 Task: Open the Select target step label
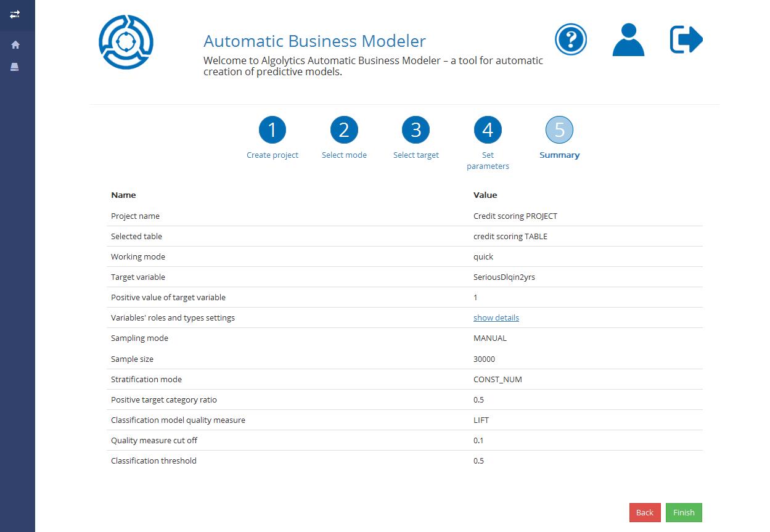[x=416, y=155]
